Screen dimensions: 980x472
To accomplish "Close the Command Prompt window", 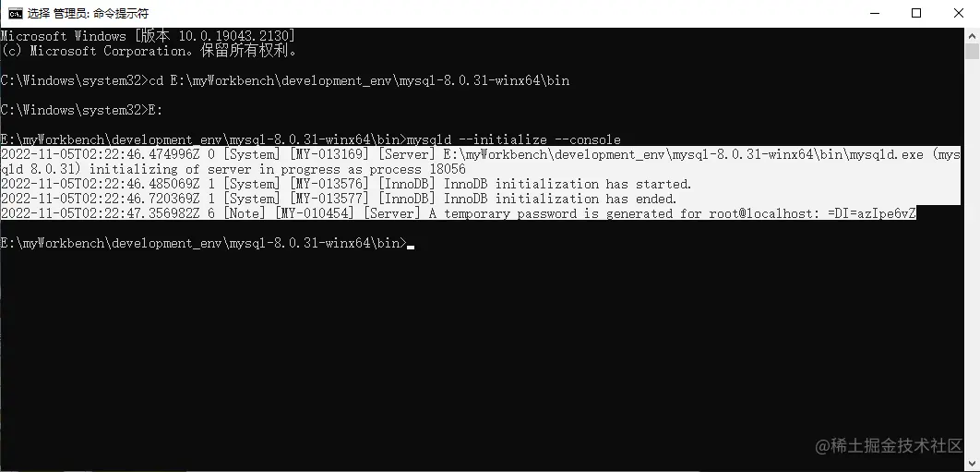I will pyautogui.click(x=959, y=13).
